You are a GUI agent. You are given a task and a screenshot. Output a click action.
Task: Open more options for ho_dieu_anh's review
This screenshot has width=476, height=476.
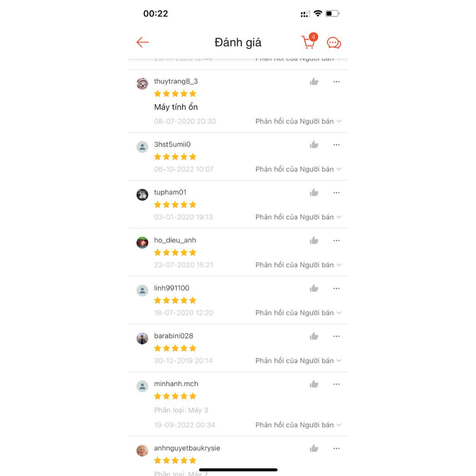click(x=337, y=241)
